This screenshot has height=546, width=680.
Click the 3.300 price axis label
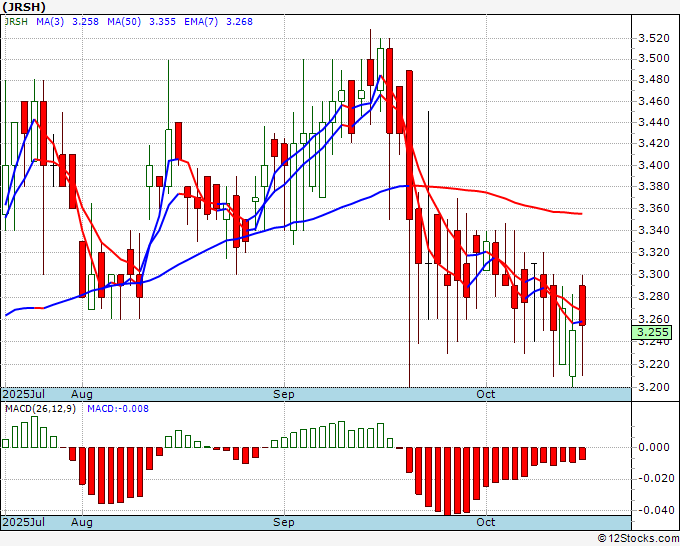[x=654, y=275]
